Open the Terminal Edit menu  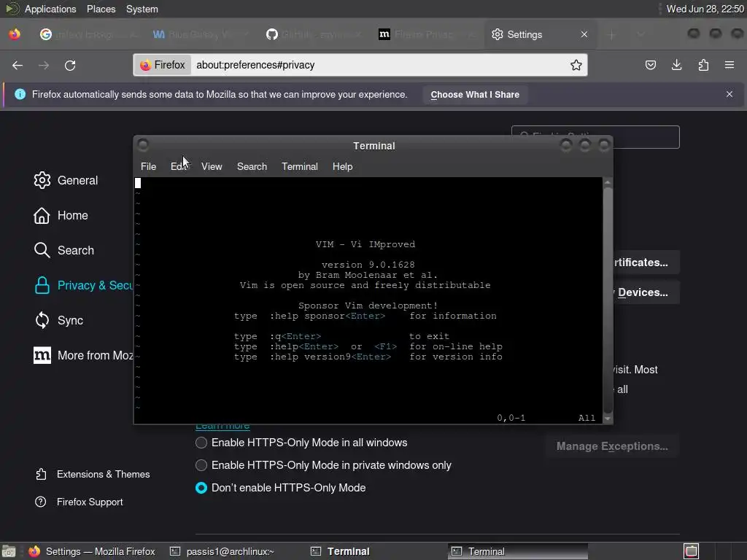point(179,167)
